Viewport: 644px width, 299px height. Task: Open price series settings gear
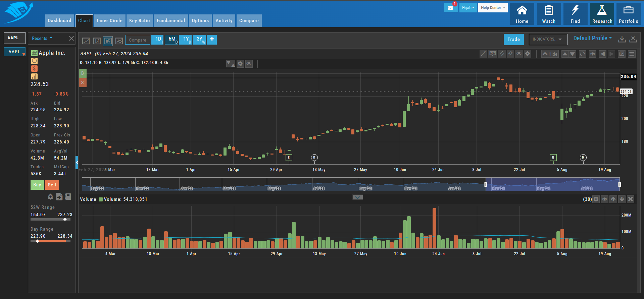coord(240,64)
